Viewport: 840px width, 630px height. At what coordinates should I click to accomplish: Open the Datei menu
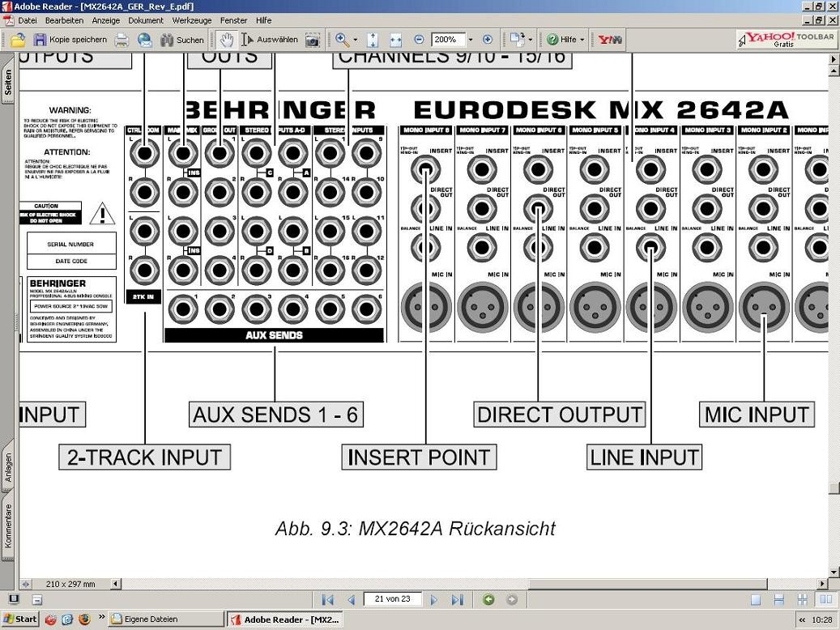[x=28, y=20]
